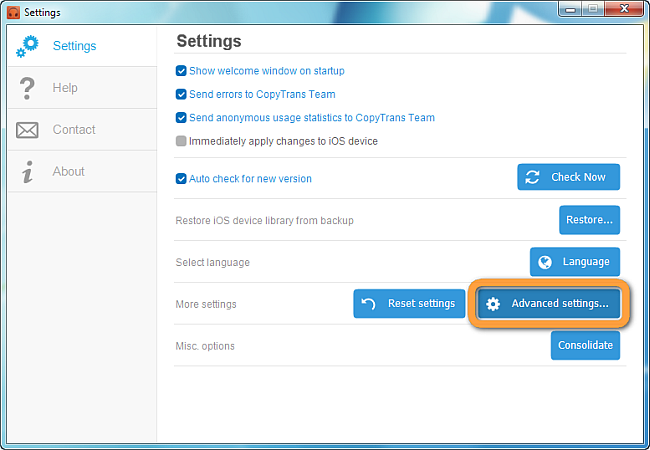
Task: Disable Send anonymous usage statistics checkbox
Action: point(181,118)
